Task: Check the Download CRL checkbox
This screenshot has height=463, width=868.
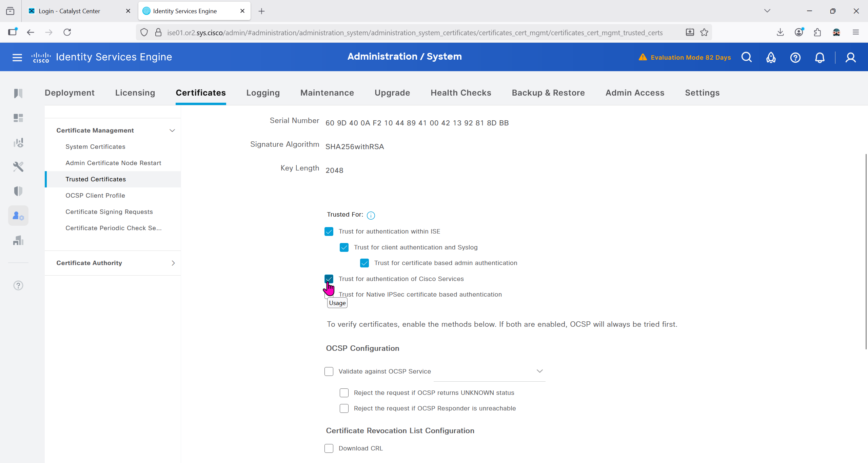Action: click(329, 448)
